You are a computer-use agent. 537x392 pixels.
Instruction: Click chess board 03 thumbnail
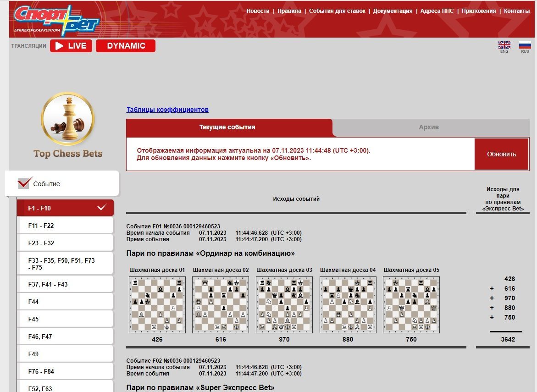pos(284,305)
